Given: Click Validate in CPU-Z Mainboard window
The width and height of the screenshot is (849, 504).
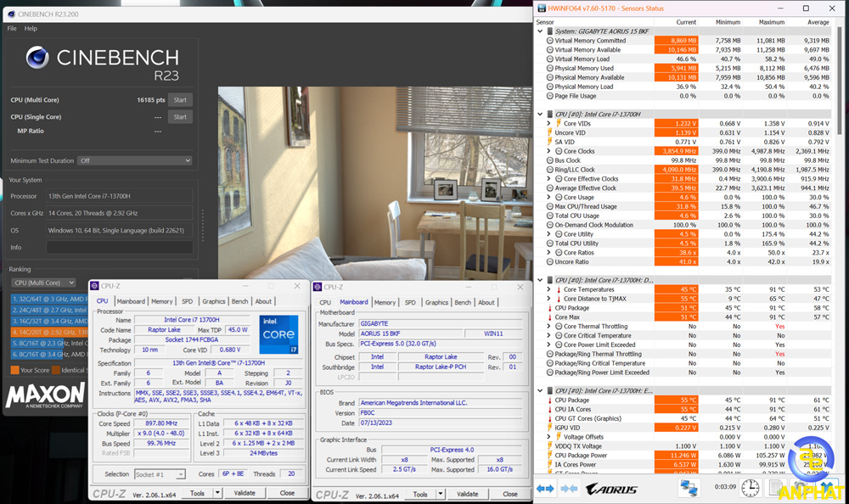Looking at the screenshot, I should (467, 495).
